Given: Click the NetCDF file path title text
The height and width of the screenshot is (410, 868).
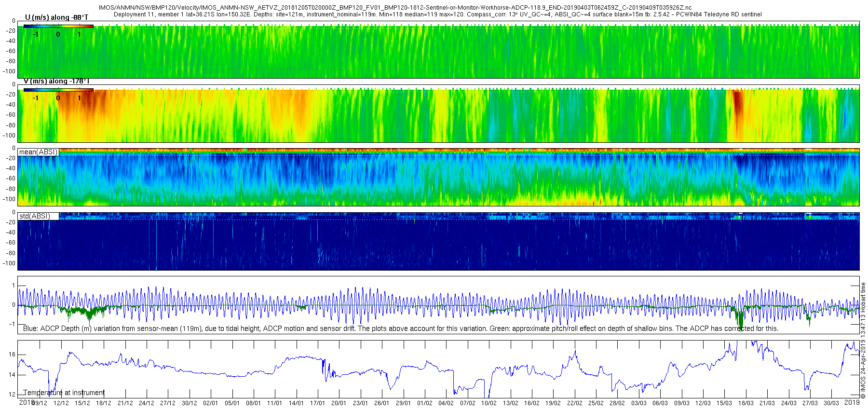Looking at the screenshot, I should 395,8.
